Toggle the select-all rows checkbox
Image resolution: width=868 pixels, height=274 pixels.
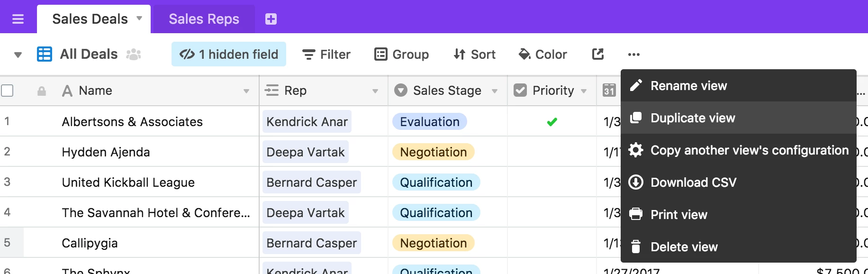pos(8,91)
